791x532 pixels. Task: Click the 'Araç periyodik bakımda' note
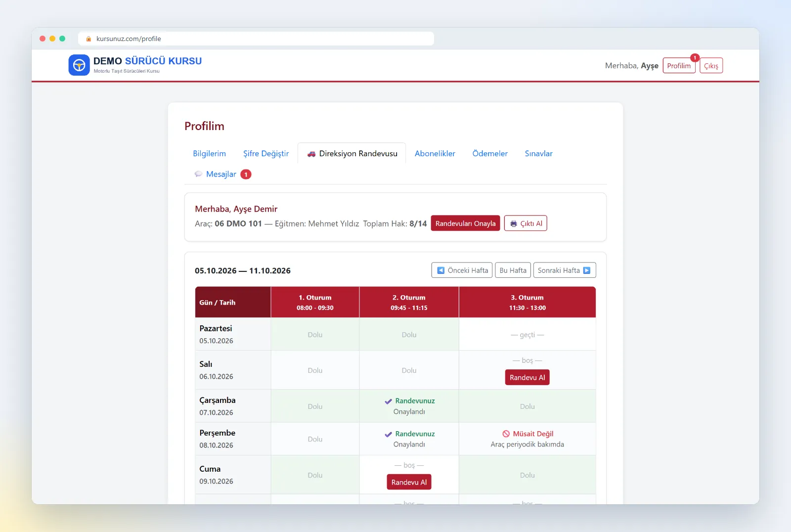point(527,444)
